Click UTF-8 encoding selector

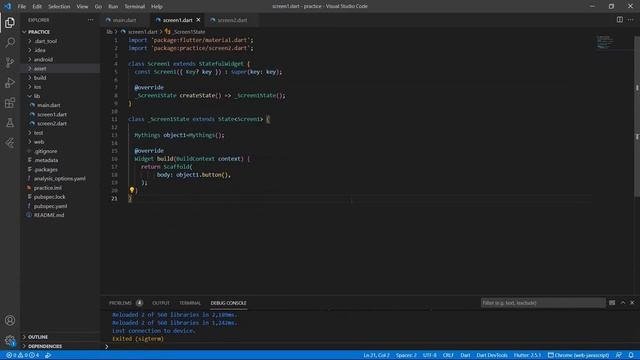[429, 355]
